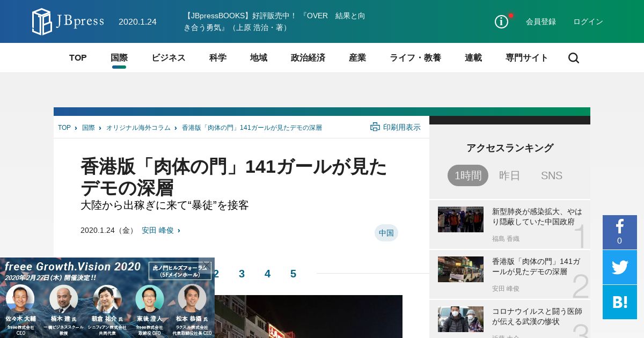Open the 印刷用表示 link
Image resolution: width=644 pixels, height=338 pixels.
point(402,127)
